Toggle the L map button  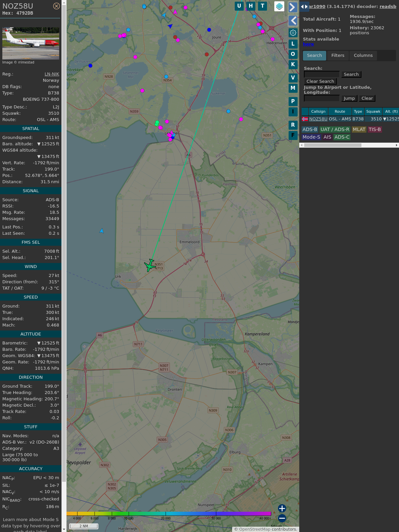click(x=293, y=44)
